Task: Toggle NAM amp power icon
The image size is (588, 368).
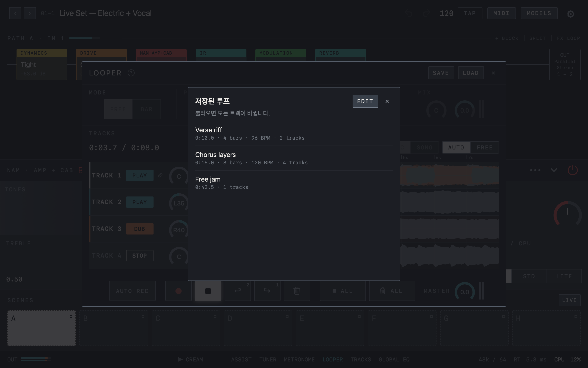Action: [x=572, y=170]
